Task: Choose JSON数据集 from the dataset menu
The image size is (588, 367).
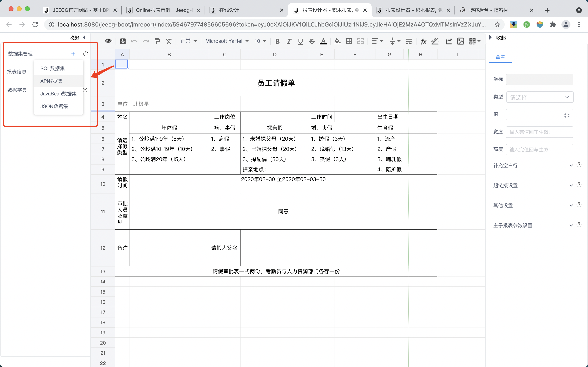Action: click(x=54, y=106)
